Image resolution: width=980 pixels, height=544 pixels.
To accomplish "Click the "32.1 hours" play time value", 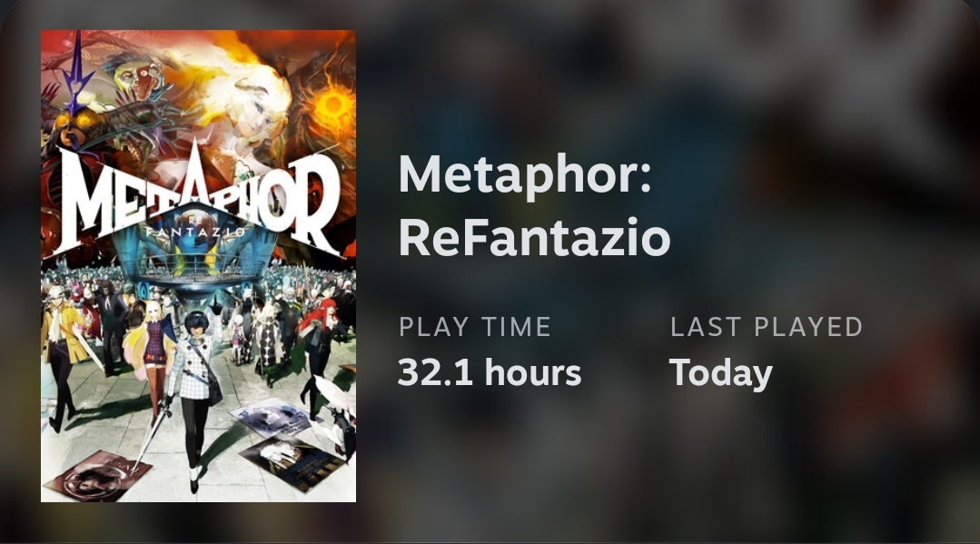I will (x=490, y=372).
